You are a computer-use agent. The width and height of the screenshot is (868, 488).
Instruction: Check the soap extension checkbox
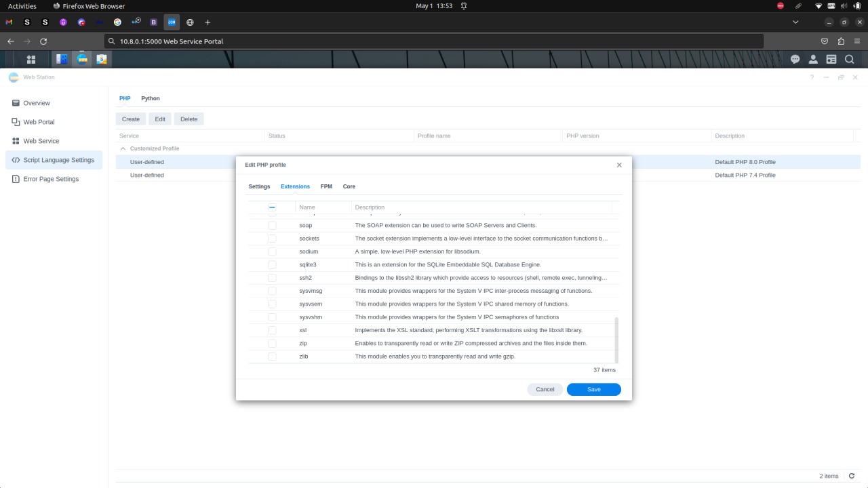click(272, 225)
